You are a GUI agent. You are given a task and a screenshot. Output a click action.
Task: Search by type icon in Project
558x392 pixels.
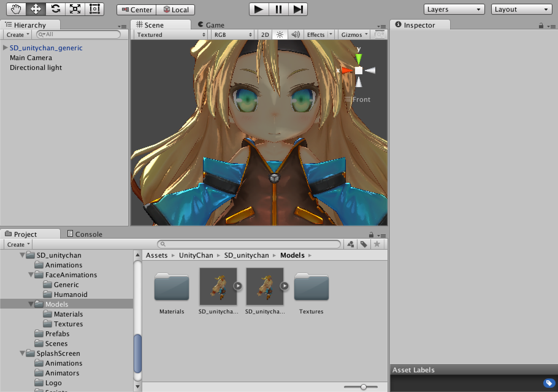click(x=351, y=244)
